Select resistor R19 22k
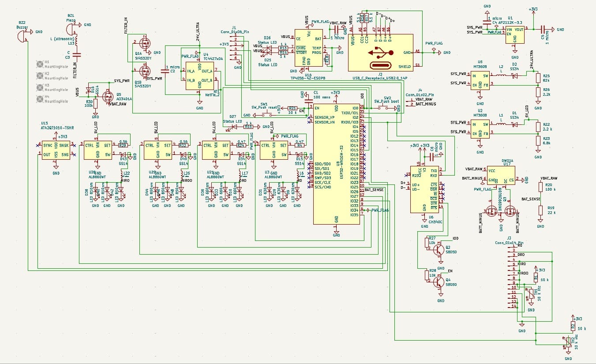 (x=540, y=210)
